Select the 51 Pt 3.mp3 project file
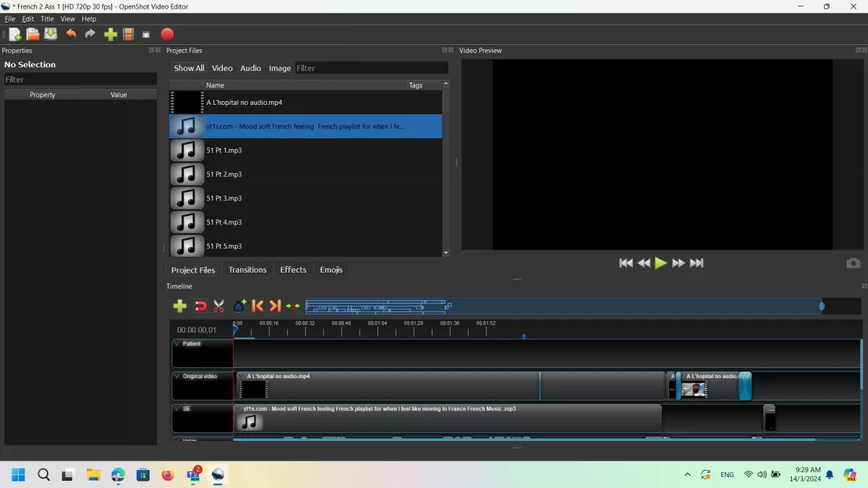Screen dimensions: 868x488 point(224,197)
